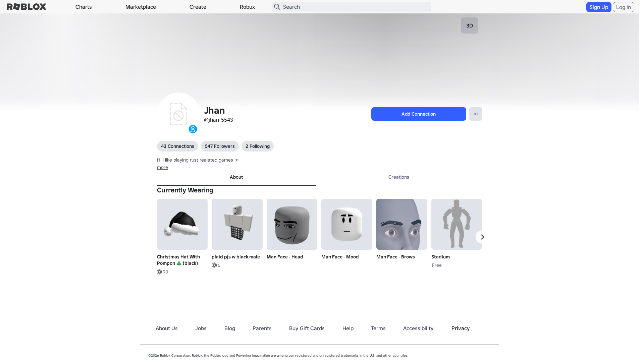Click the Christmas Hat With Pompon title
Image resolution: width=644 pixels, height=362 pixels.
click(178, 260)
